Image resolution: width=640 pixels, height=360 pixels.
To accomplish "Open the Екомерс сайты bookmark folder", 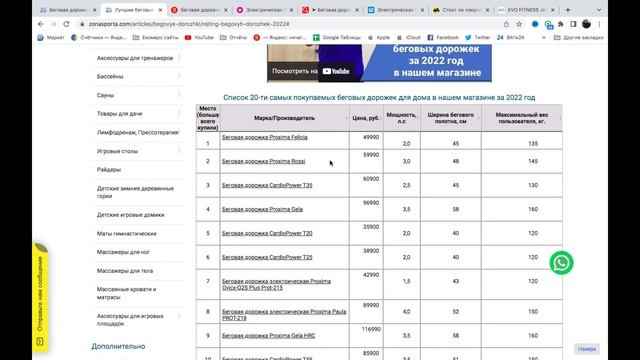I will click(156, 38).
